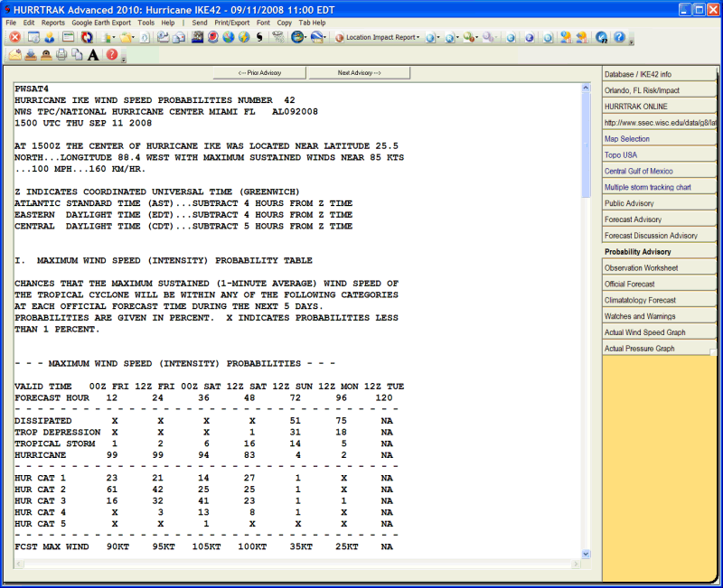Click the Next Advisory button

[358, 72]
